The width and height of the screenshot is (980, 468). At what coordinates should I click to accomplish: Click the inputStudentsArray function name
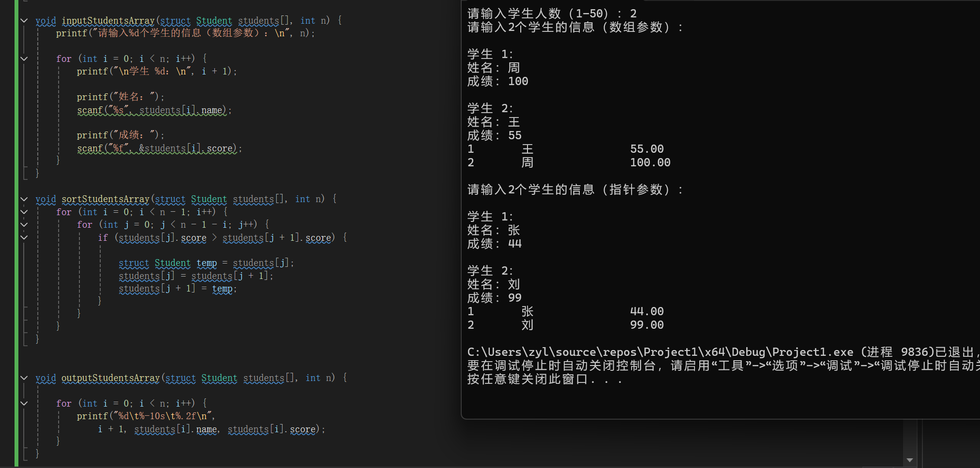(x=108, y=20)
